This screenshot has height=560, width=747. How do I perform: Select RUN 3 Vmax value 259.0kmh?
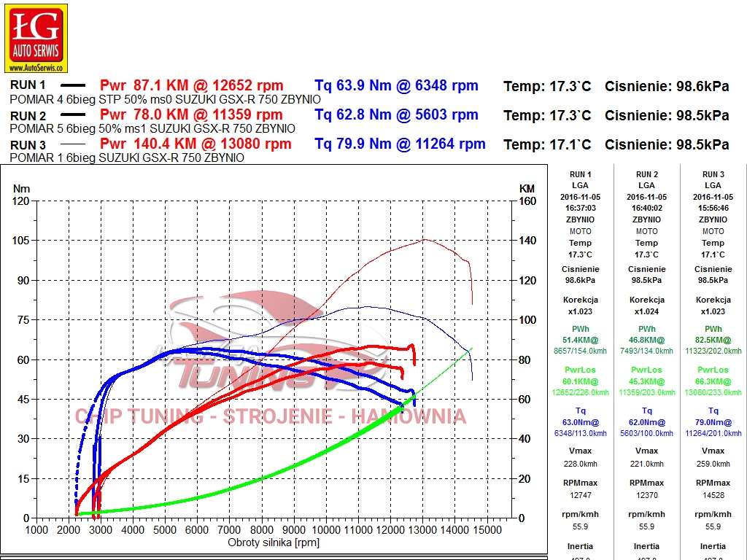[x=713, y=464]
